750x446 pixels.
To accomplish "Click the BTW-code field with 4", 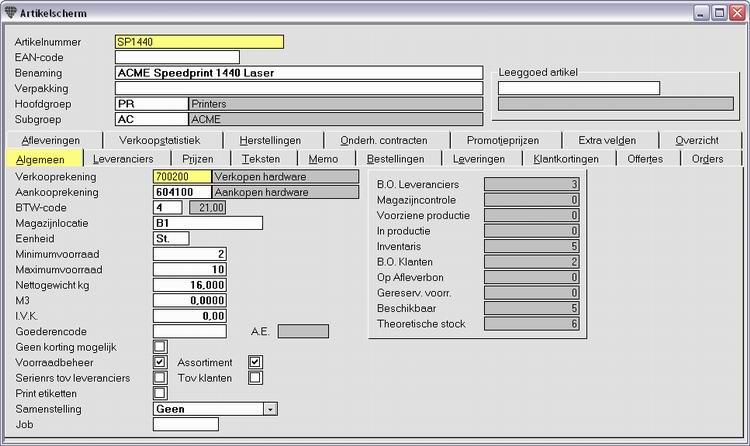I will pos(167,208).
